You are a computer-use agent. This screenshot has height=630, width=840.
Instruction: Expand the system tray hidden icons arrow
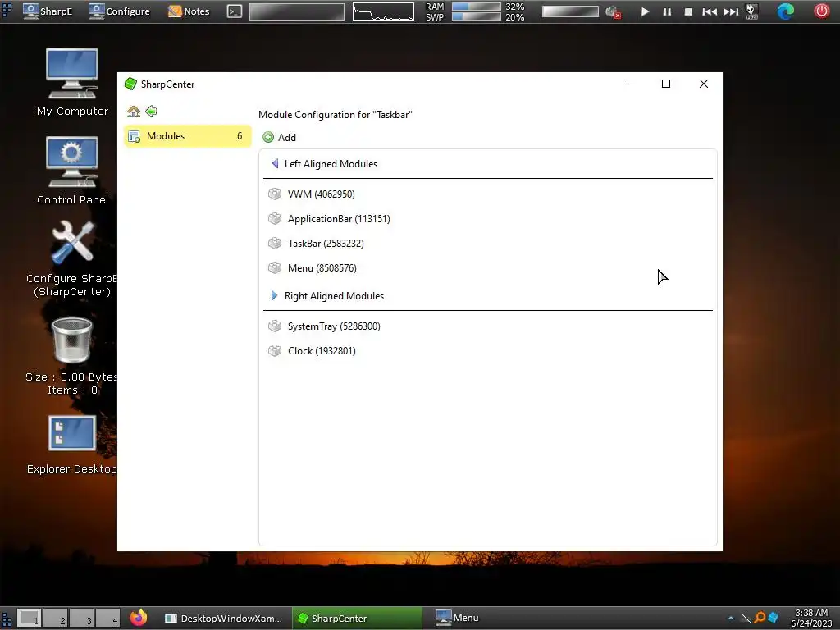tap(731, 619)
